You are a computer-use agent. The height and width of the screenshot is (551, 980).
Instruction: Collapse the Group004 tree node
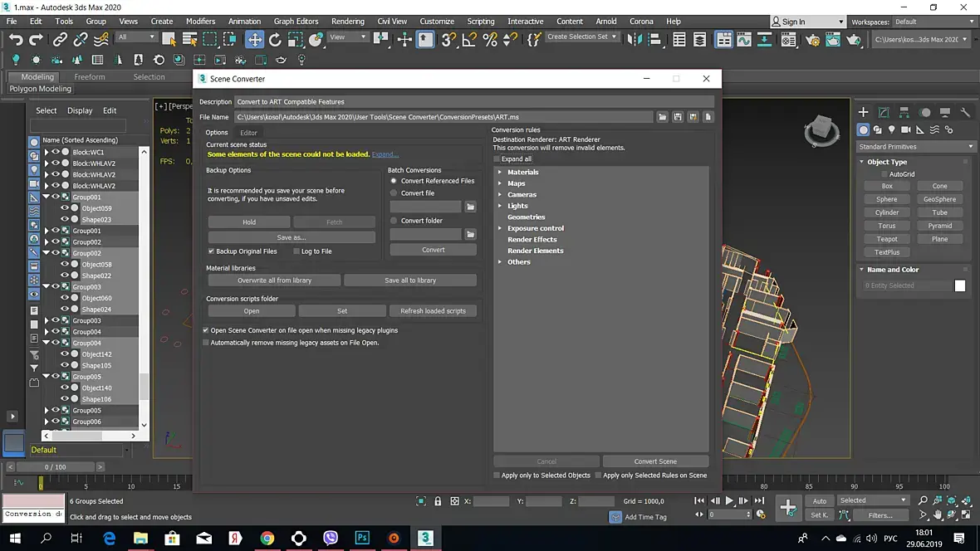pos(47,343)
